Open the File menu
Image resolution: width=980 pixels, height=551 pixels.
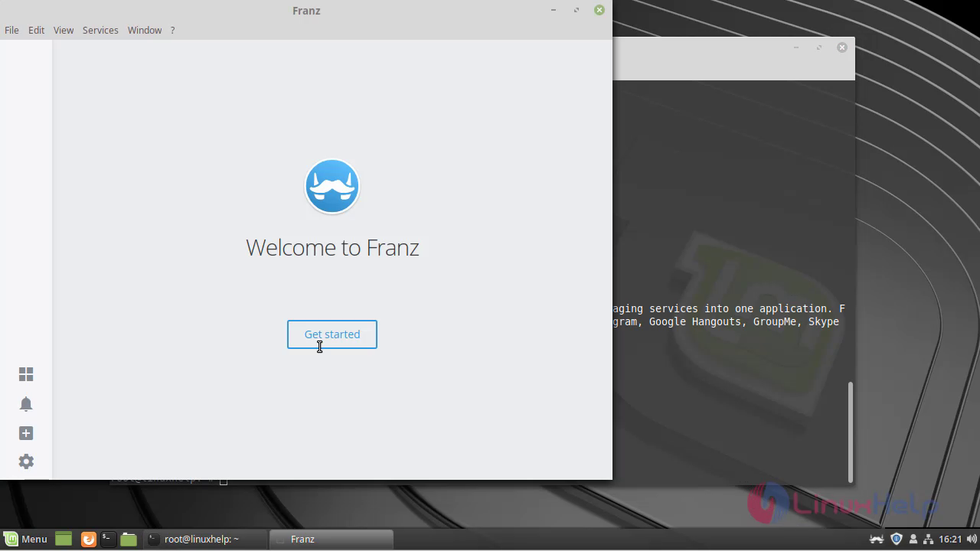(x=11, y=30)
